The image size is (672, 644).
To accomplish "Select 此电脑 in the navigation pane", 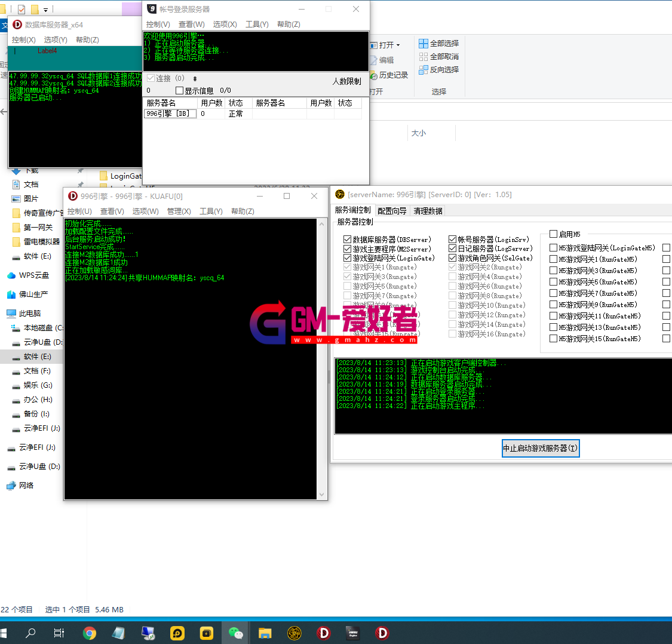I will point(30,314).
